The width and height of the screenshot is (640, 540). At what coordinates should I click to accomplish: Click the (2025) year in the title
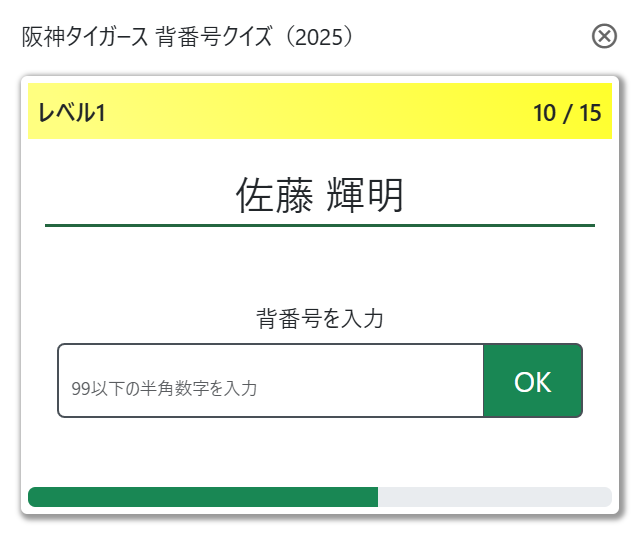tap(320, 37)
